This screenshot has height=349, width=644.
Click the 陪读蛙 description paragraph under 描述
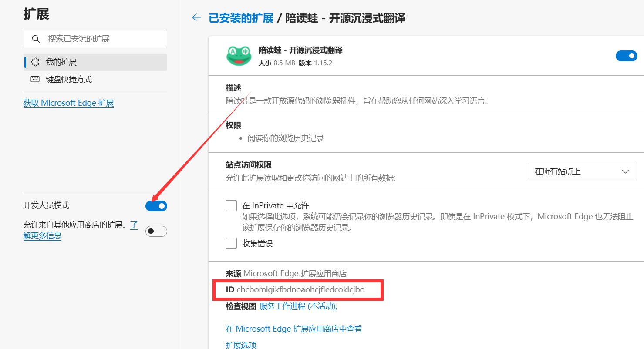coord(357,101)
